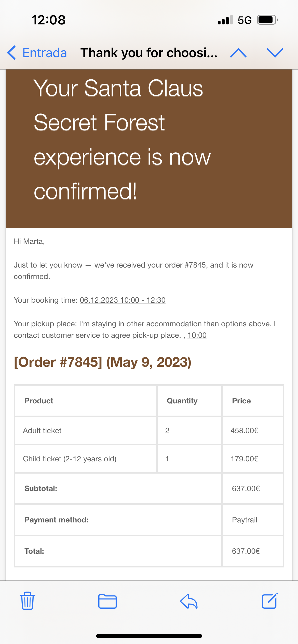Tap the underlined 10:00 pickup time
The width and height of the screenshot is (298, 644).
tap(197, 335)
